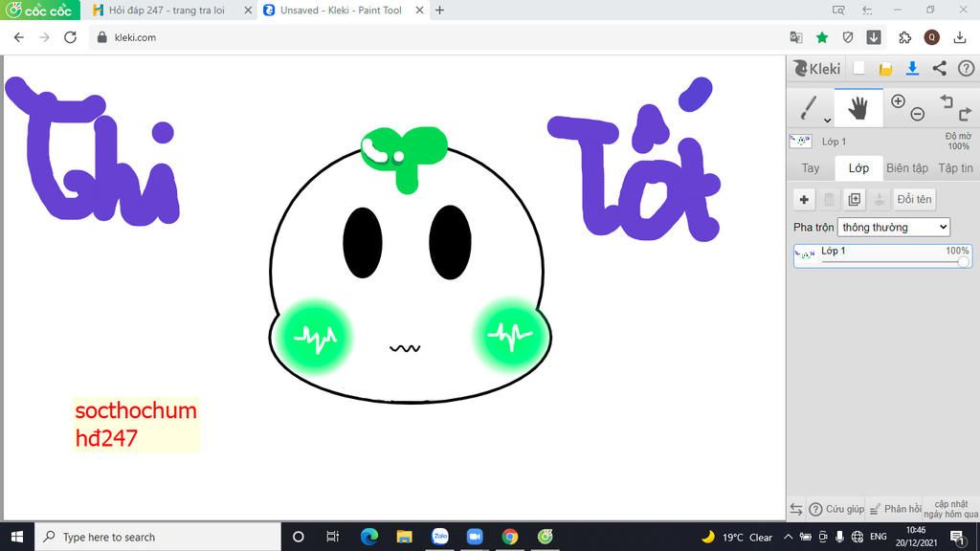The image size is (980, 551).
Task: Show hidden system tray icons
Action: point(789,537)
